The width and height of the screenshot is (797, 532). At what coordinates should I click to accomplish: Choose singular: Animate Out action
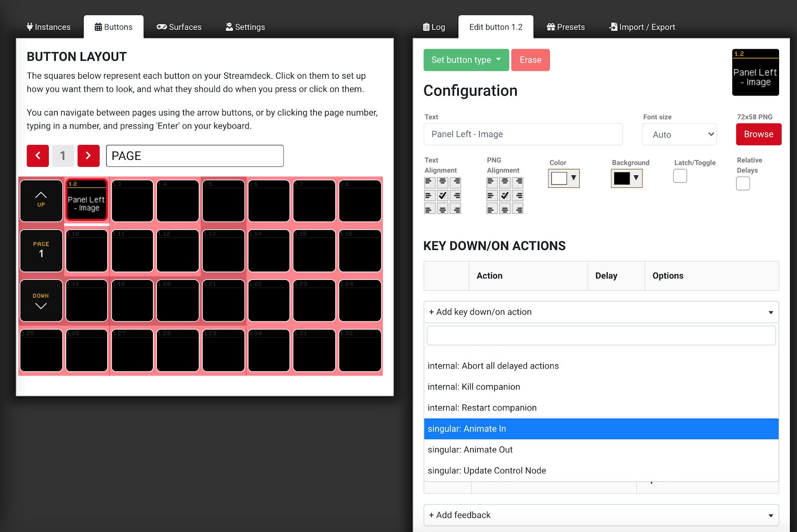pyautogui.click(x=470, y=449)
